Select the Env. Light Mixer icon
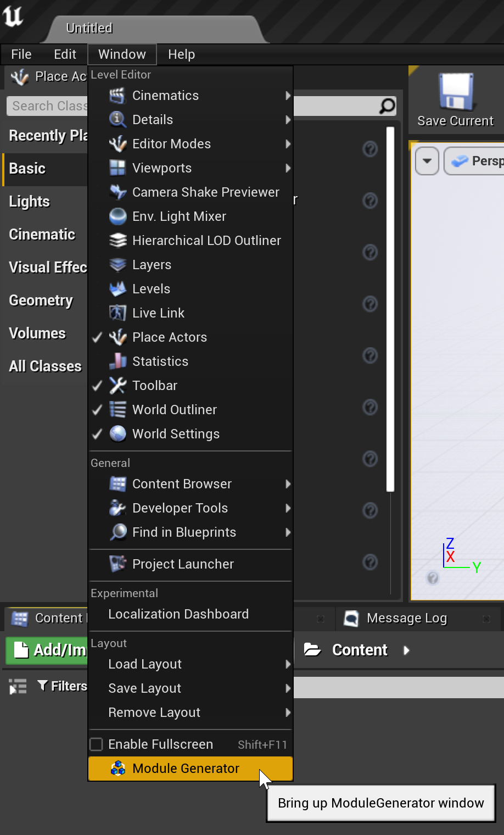 (x=117, y=216)
